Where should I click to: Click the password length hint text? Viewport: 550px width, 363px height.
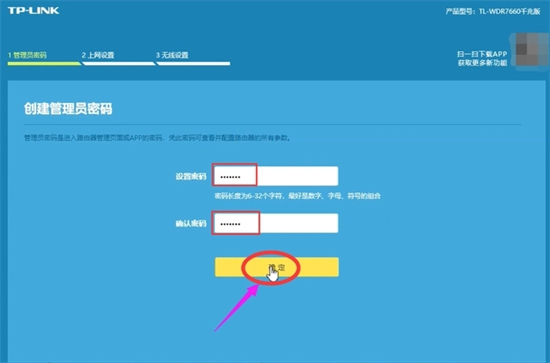coord(297,196)
